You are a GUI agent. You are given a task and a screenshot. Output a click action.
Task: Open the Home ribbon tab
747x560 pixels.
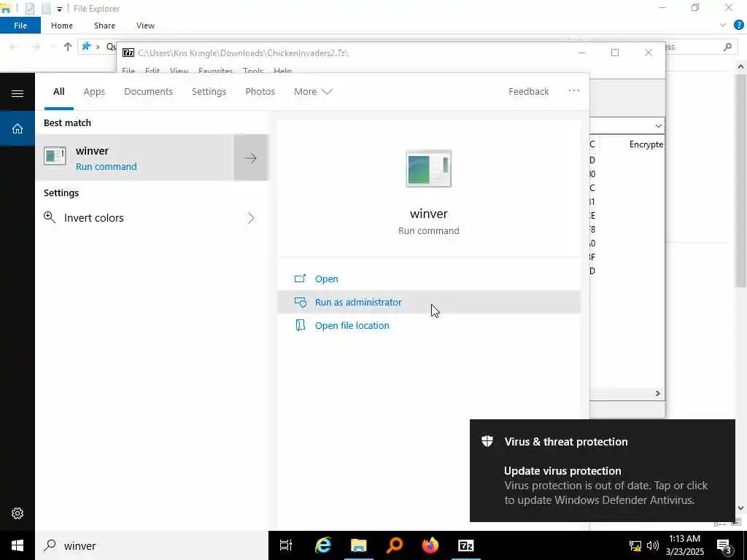pyautogui.click(x=62, y=26)
